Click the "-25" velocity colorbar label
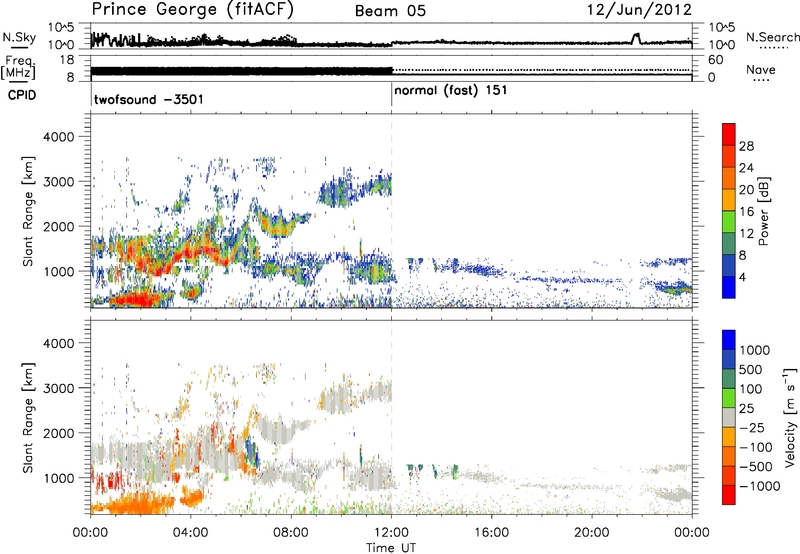 coord(752,427)
